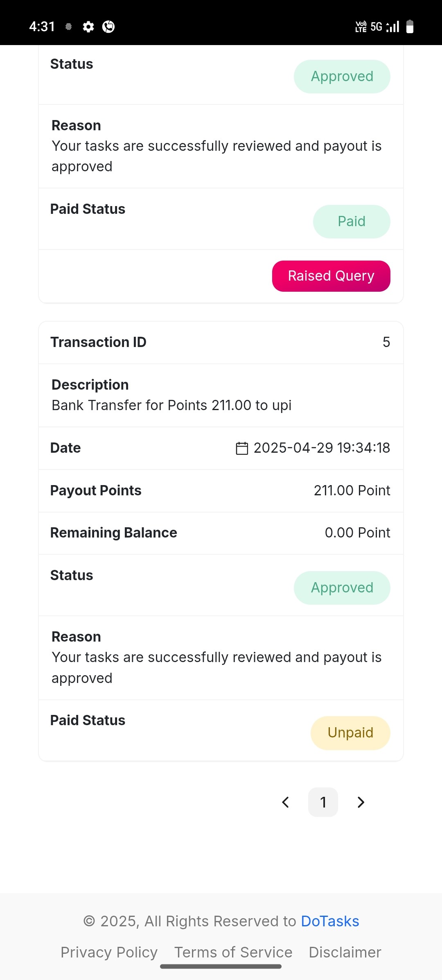442x980 pixels.
Task: Tap the battery icon in status bar
Action: [410, 27]
